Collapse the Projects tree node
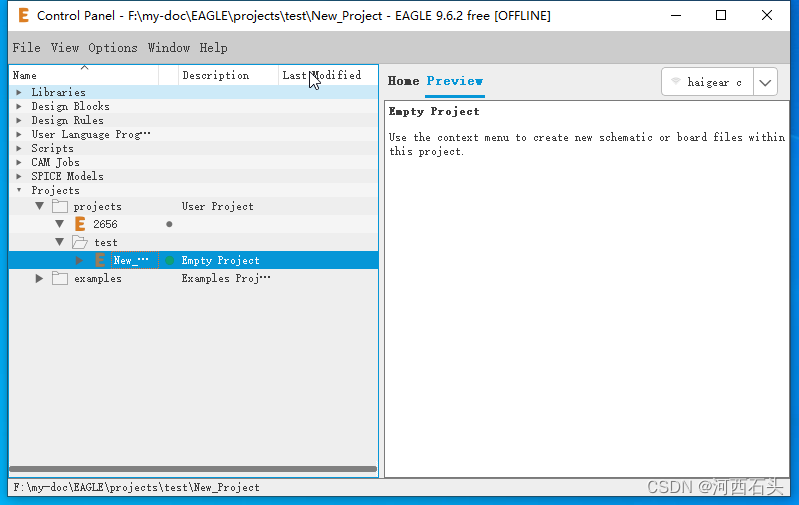 point(18,190)
